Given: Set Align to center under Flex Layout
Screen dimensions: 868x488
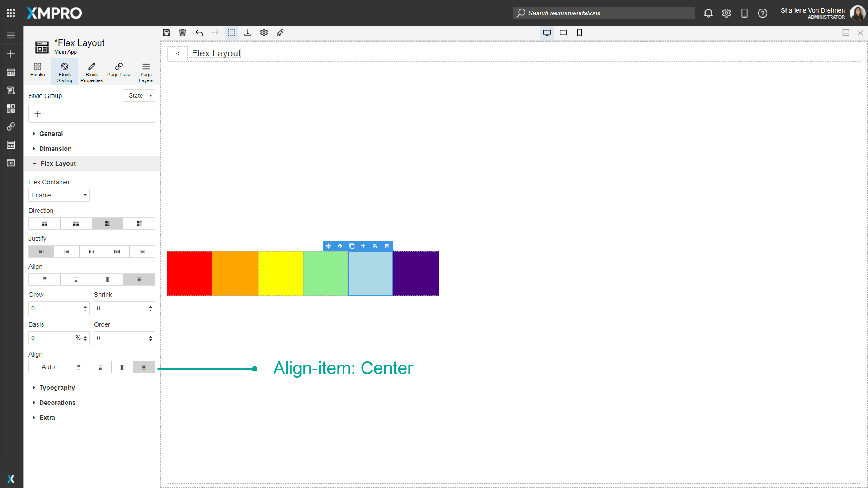Looking at the screenshot, I should coord(139,279).
